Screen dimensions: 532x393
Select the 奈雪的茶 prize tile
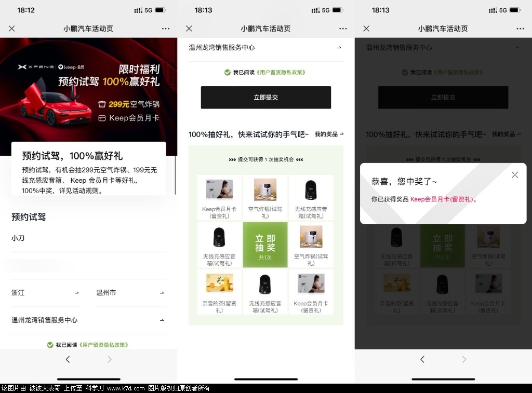219,292
